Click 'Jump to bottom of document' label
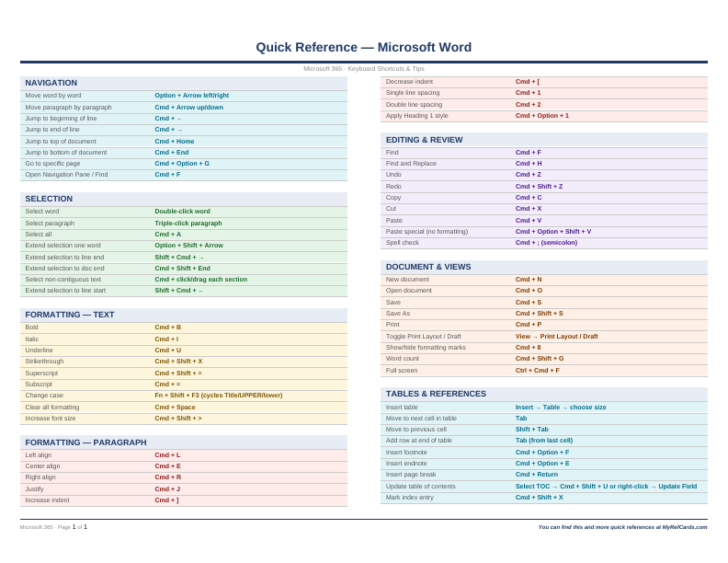The width and height of the screenshot is (728, 563). click(x=66, y=153)
